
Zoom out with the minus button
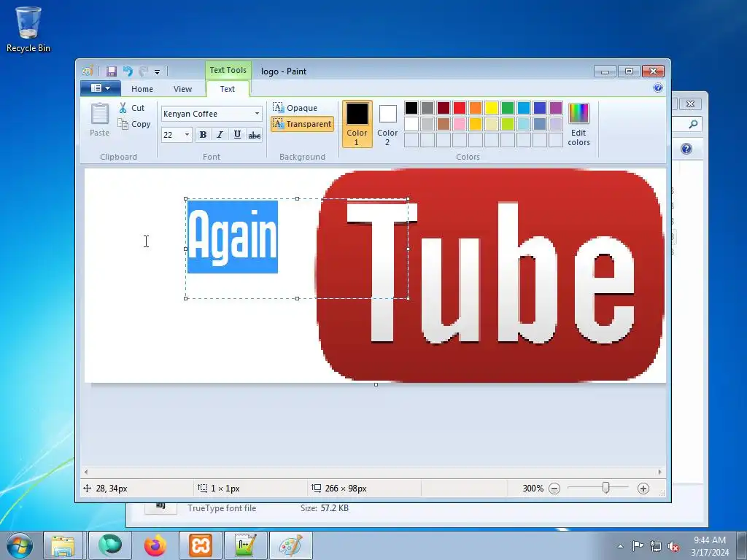(554, 489)
